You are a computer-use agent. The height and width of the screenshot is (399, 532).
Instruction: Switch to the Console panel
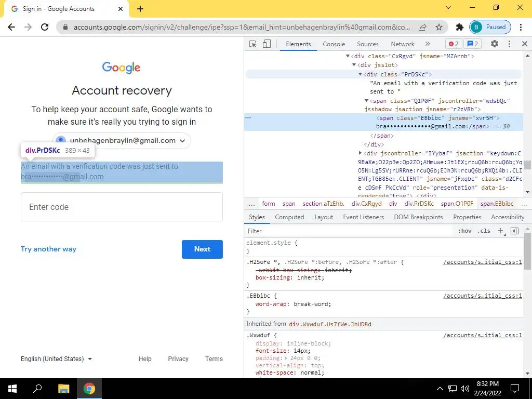pyautogui.click(x=334, y=44)
